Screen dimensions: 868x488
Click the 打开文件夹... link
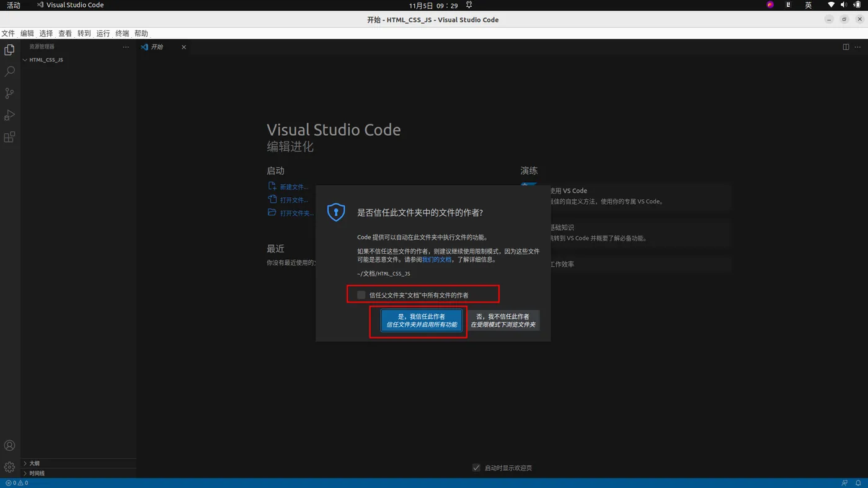[x=296, y=213]
